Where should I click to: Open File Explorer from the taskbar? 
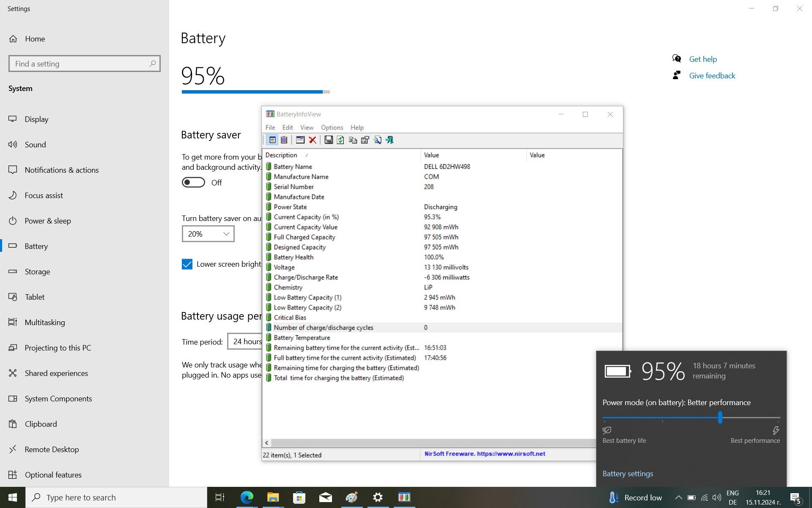point(273,497)
